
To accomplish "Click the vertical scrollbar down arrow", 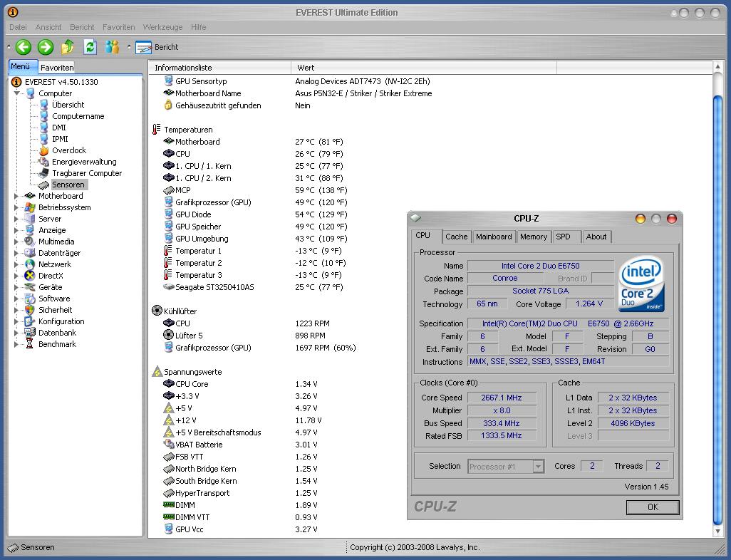I will click(718, 532).
